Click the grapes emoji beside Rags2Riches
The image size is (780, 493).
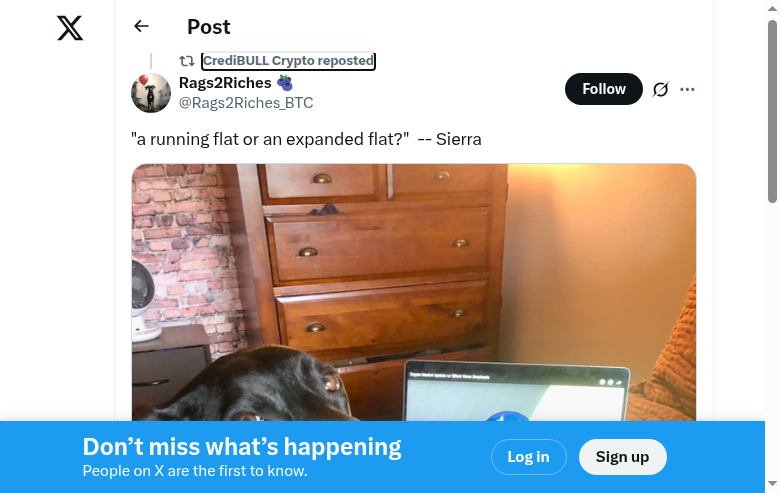tap(285, 83)
